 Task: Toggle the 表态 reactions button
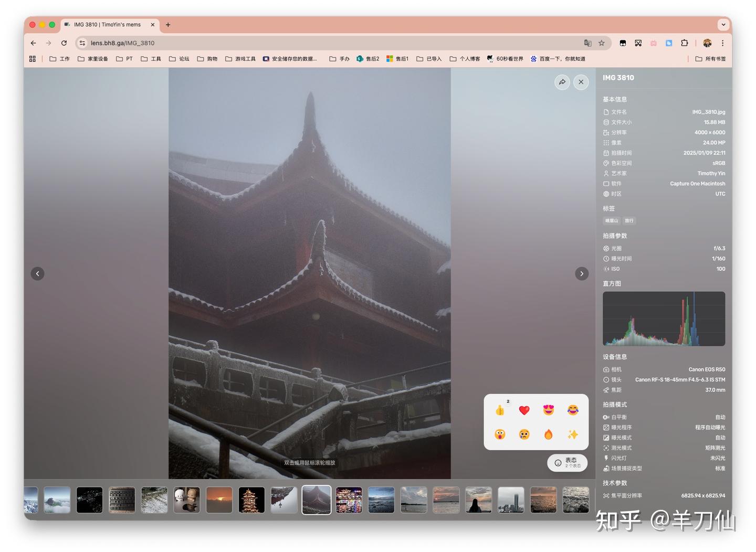[568, 463]
